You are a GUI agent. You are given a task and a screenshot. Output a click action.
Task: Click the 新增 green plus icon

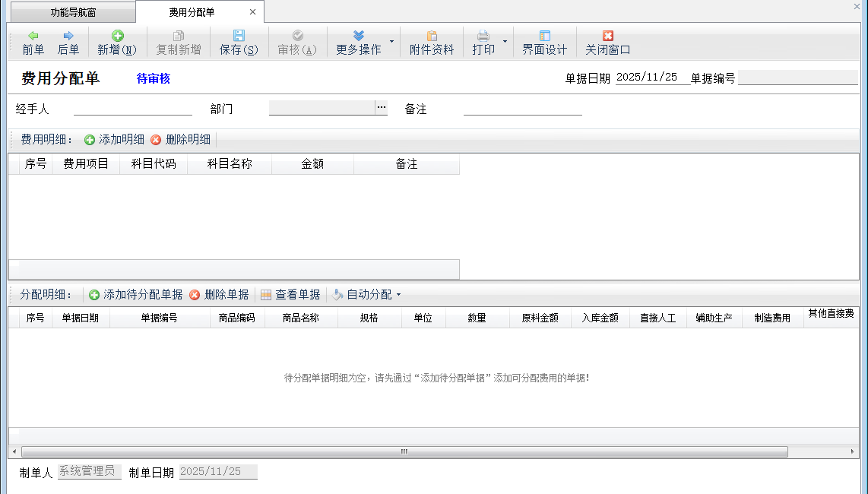[117, 36]
